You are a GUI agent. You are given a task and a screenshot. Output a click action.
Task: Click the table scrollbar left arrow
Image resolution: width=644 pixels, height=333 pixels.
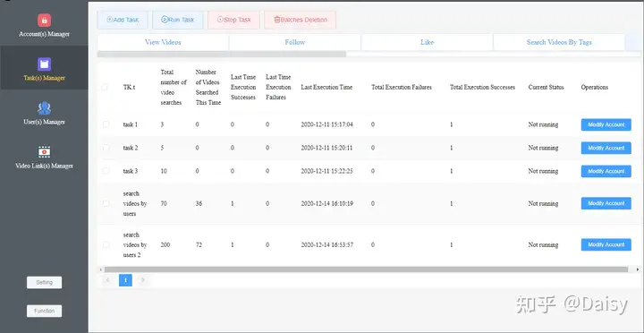click(100, 269)
